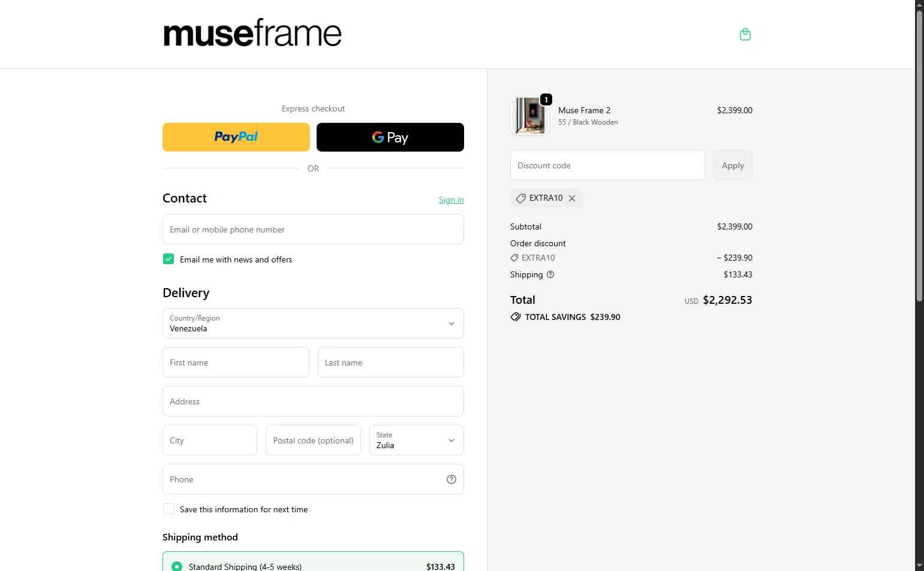
Task: Click the Subtotal label
Action: coord(526,226)
